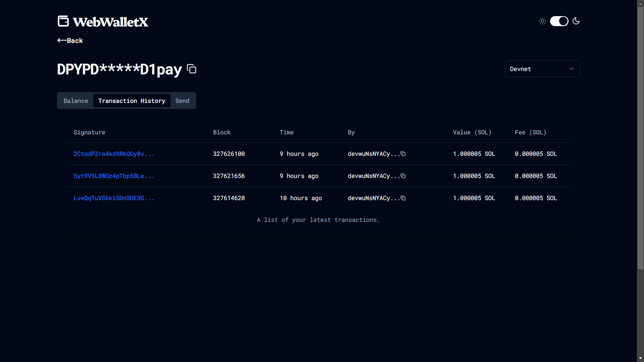Copy sender address in third transaction row
This screenshot has height=362, width=644.
(403, 198)
